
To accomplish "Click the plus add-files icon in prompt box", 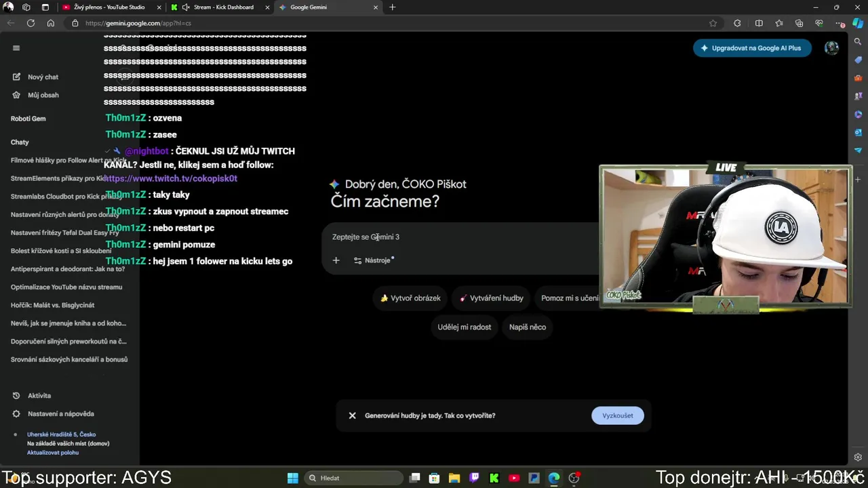I will [x=336, y=260].
